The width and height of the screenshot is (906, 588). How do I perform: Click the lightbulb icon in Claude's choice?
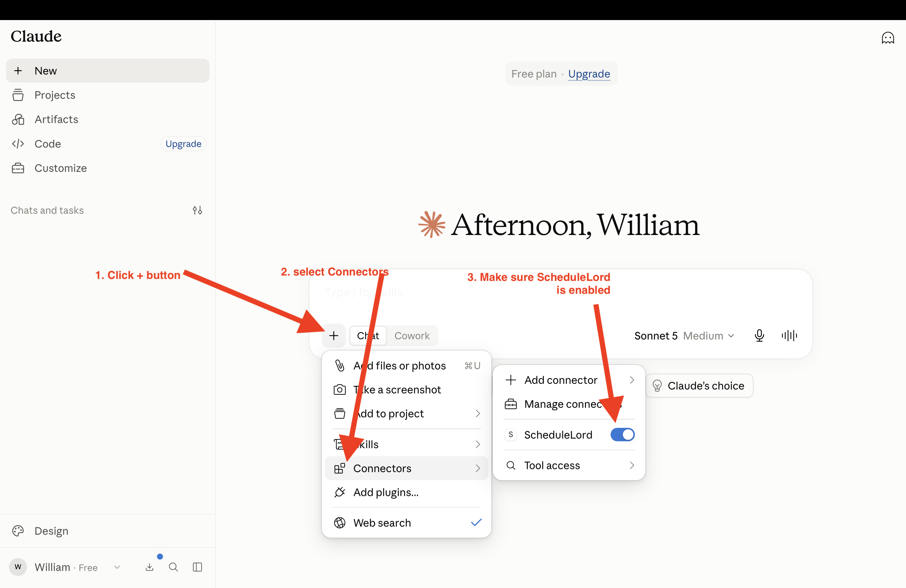coord(657,386)
